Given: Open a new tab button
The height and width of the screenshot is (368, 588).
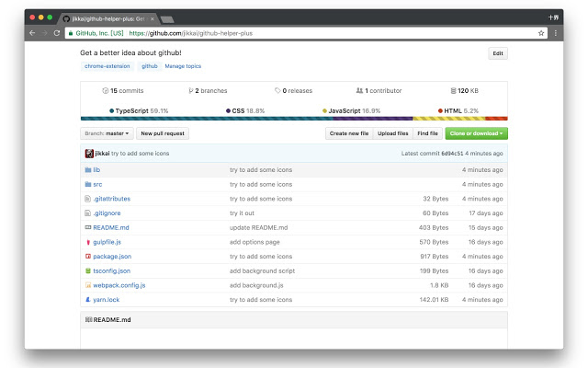Looking at the screenshot, I should (x=167, y=19).
